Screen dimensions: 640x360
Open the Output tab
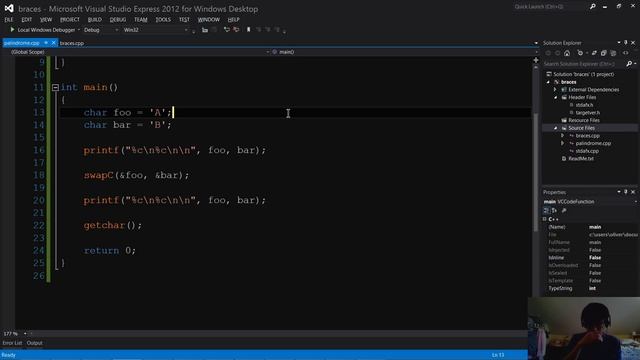point(35,343)
